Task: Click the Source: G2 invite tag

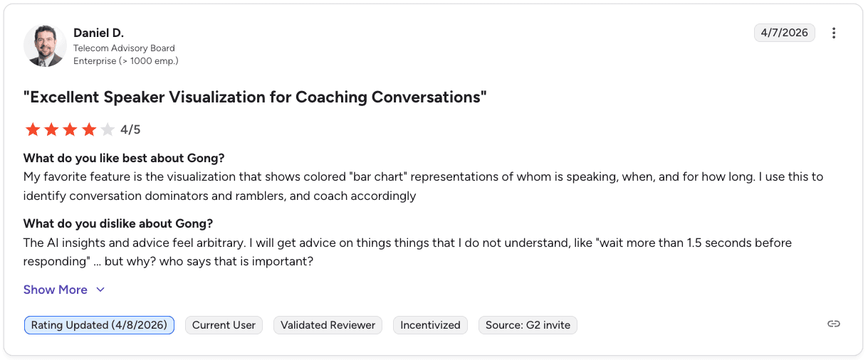Action: pos(528,325)
